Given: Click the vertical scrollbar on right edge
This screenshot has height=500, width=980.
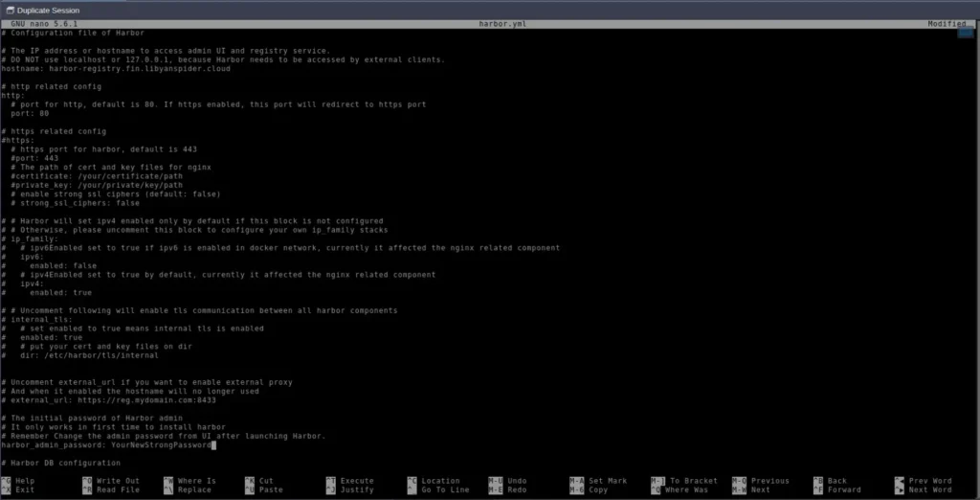Looking at the screenshot, I should (x=975, y=192).
